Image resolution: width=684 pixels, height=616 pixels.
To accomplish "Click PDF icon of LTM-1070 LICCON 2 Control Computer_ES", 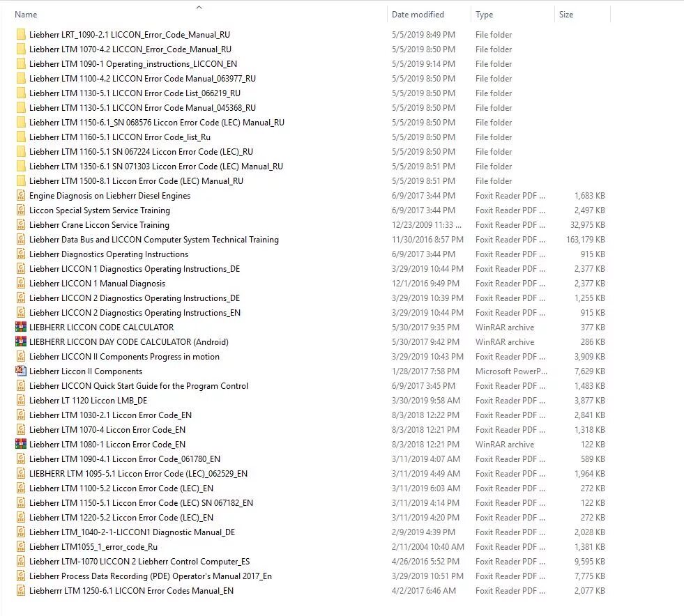I will click(x=20, y=562).
